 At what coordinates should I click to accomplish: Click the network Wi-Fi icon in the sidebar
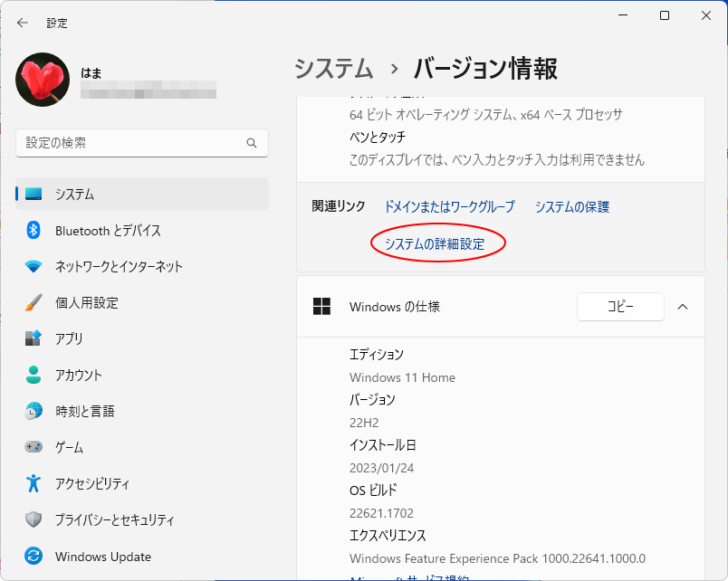pyautogui.click(x=33, y=267)
